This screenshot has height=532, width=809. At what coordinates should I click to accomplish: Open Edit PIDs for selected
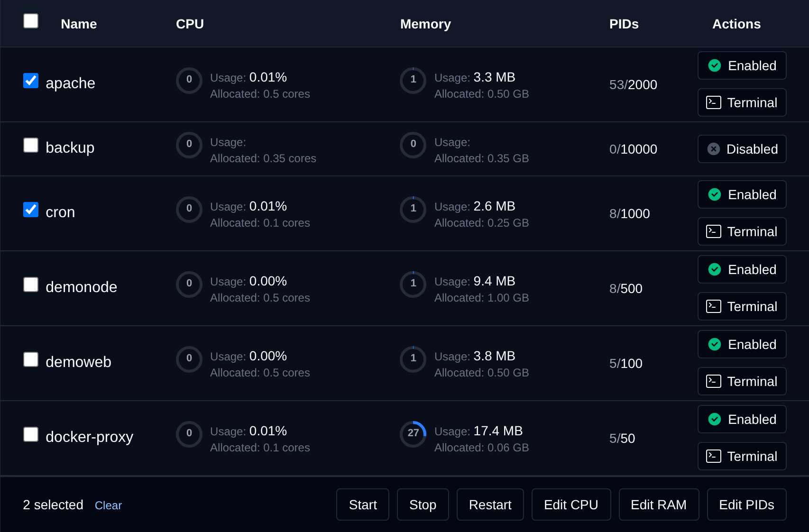746,504
